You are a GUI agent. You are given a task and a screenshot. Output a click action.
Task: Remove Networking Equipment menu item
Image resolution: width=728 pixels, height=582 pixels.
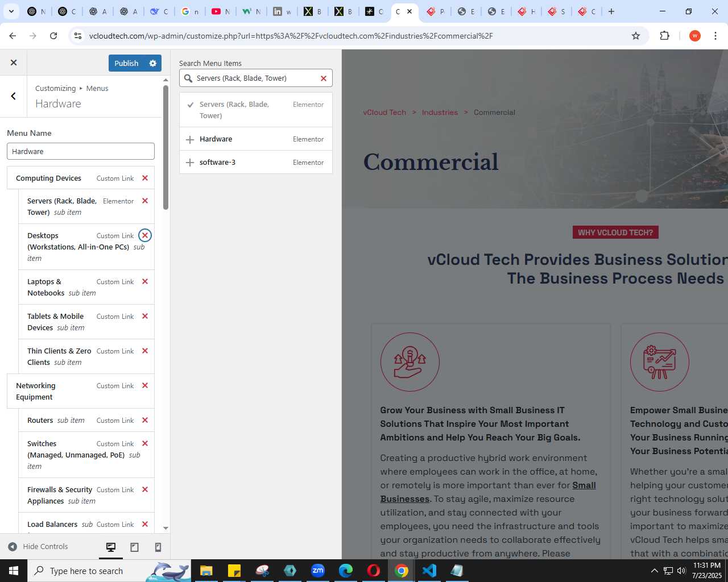145,386
